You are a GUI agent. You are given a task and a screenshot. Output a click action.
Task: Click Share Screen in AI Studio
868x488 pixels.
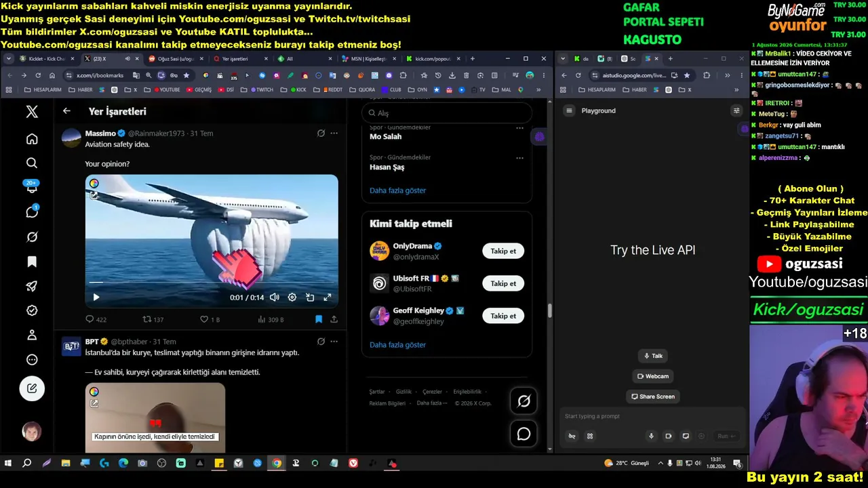tap(653, 396)
